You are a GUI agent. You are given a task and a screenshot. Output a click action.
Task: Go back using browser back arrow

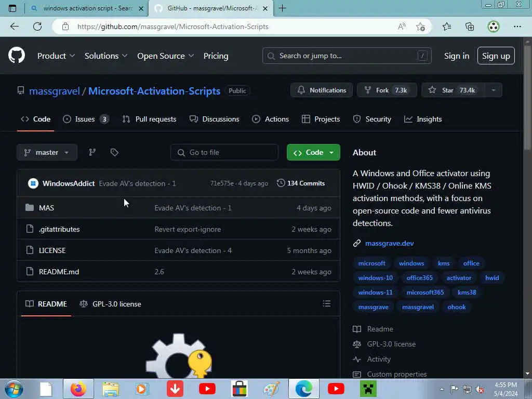click(15, 26)
